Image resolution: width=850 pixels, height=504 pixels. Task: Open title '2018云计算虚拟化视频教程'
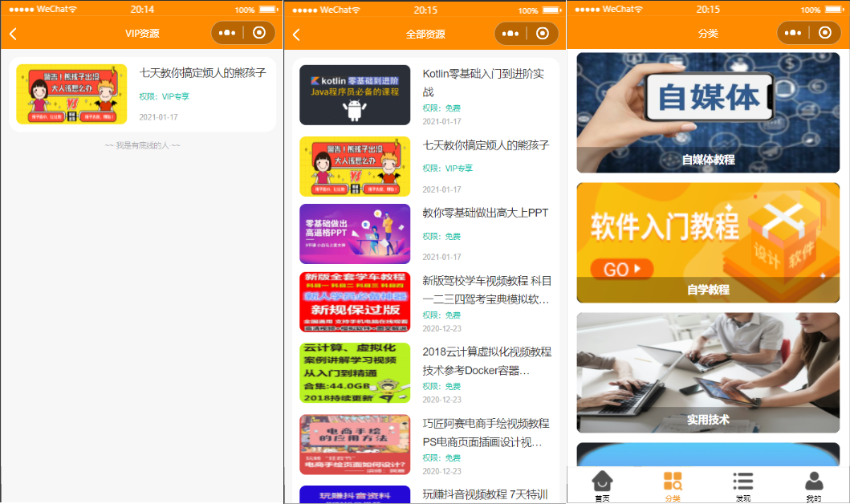pos(486,361)
